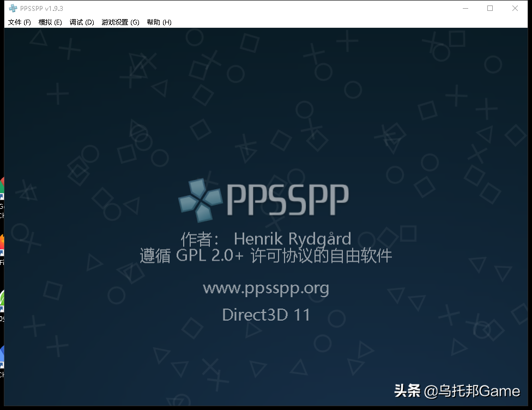This screenshot has height=410, width=532.
Task: Open the 文件 (File) menu
Action: pos(19,22)
